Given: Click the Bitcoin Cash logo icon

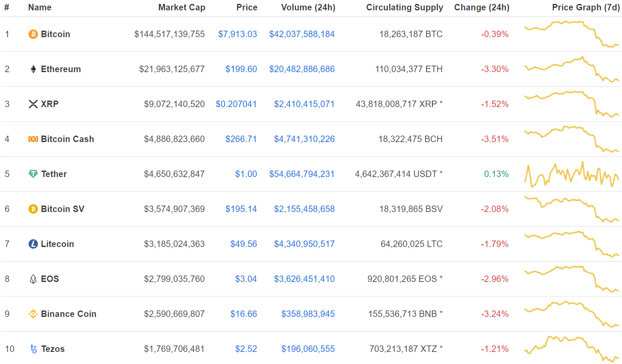Looking at the screenshot, I should click(33, 139).
